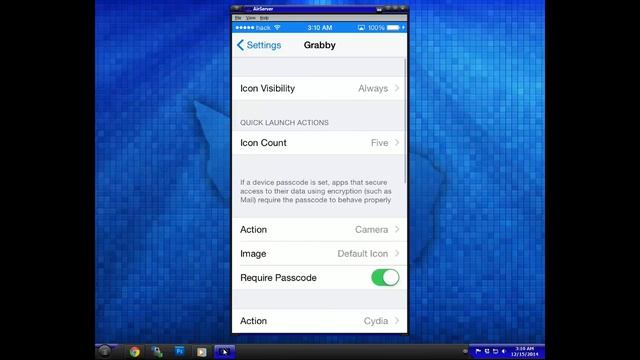Click the volume speaker tray icon
This screenshot has height=360, width=640.
click(x=504, y=351)
